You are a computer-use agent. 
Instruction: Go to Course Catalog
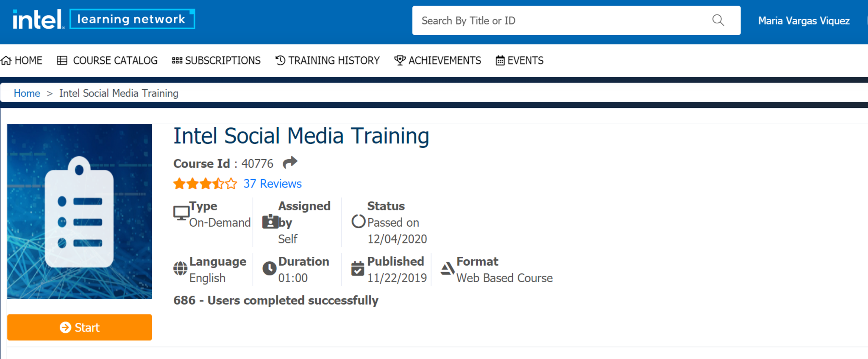click(108, 61)
